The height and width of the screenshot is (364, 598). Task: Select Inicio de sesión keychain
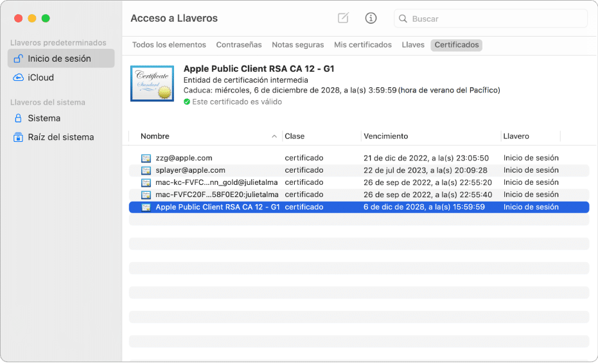[x=61, y=58]
